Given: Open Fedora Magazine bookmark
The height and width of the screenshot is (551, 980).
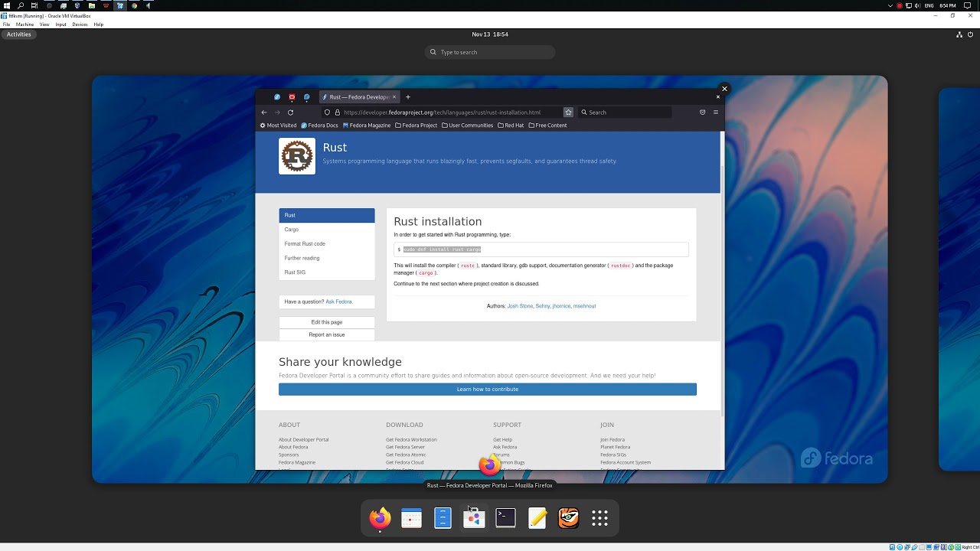Looking at the screenshot, I should click(x=367, y=126).
